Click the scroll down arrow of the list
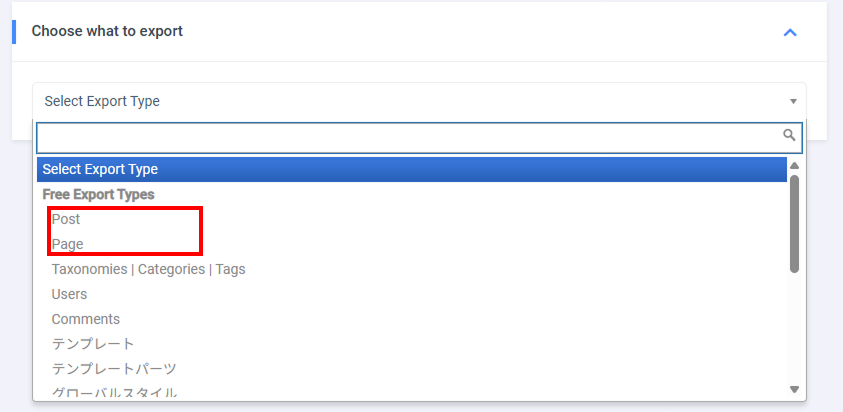The height and width of the screenshot is (412, 843). click(x=794, y=388)
